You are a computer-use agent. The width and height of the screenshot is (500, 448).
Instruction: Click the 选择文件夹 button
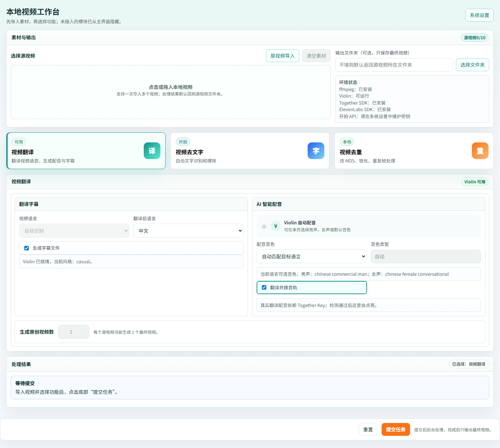tap(472, 65)
